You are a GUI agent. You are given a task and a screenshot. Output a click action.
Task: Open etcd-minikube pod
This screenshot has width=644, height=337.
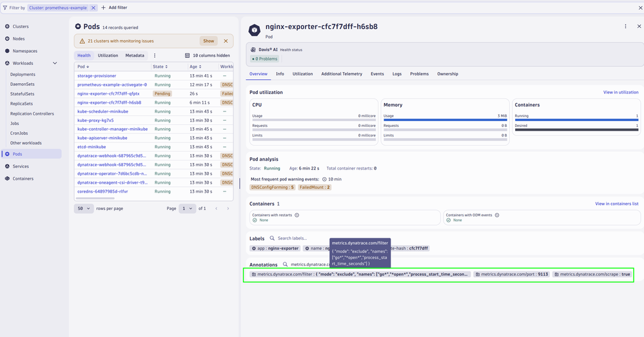pos(92,146)
